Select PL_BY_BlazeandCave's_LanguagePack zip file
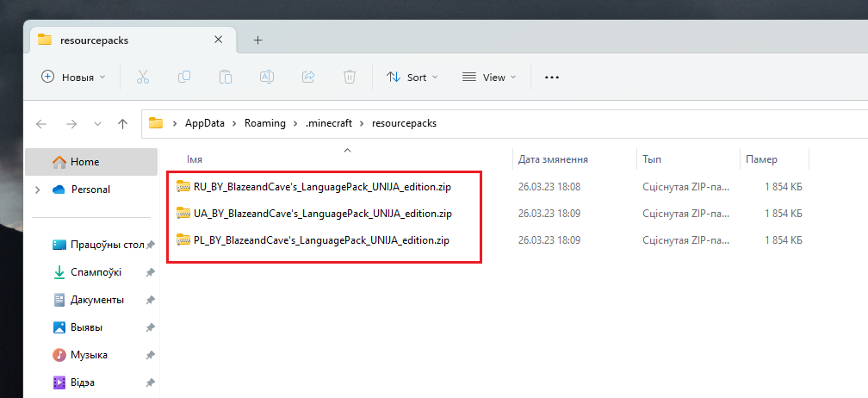The height and width of the screenshot is (398, 868). [x=322, y=240]
